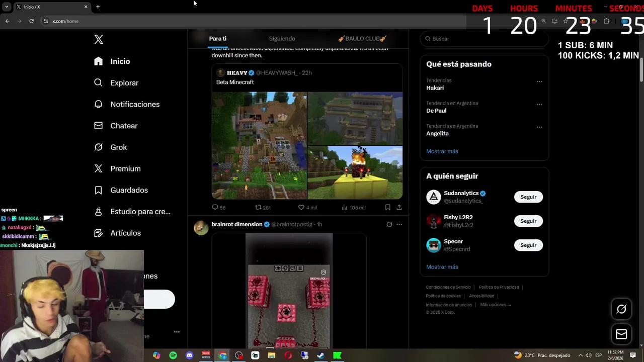Open the brainrot dimension account name link

pos(237,224)
